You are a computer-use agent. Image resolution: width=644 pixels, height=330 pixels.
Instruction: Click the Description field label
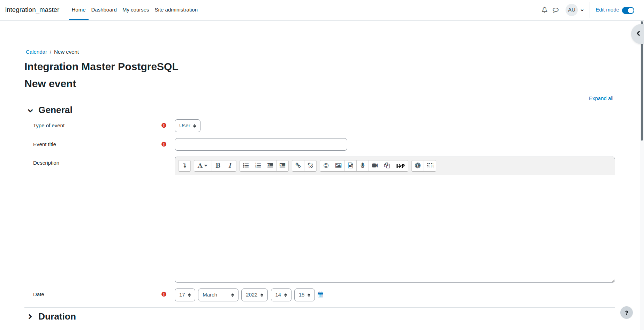tap(46, 163)
